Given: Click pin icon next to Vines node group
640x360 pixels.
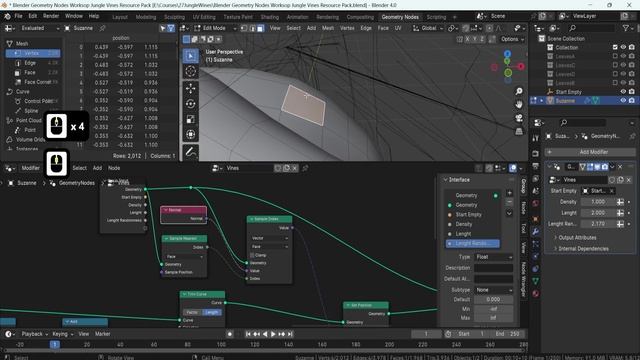Looking at the screenshot, I should tap(305, 168).
